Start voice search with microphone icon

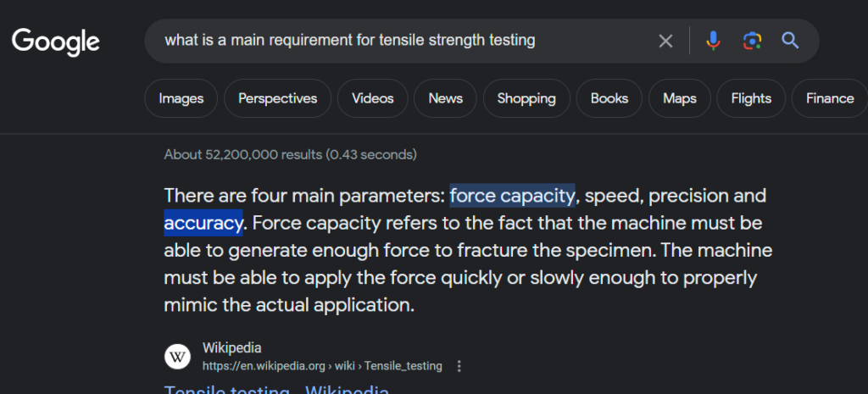click(713, 41)
